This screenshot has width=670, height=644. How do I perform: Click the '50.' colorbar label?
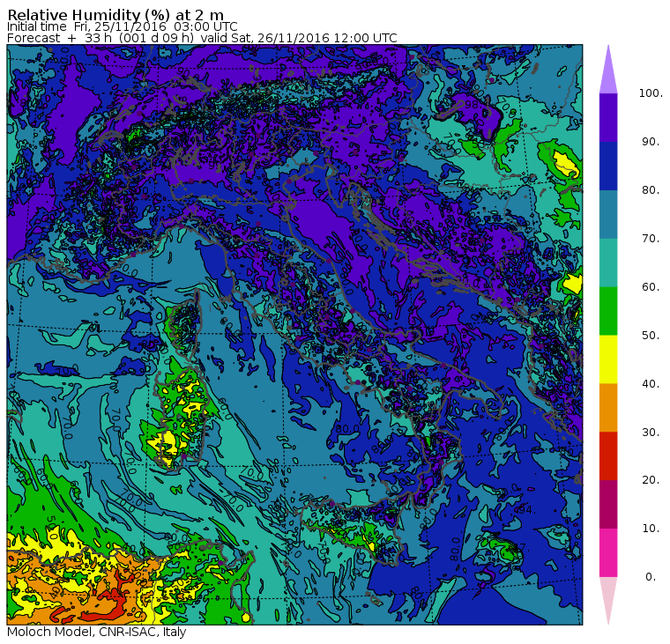coord(651,336)
